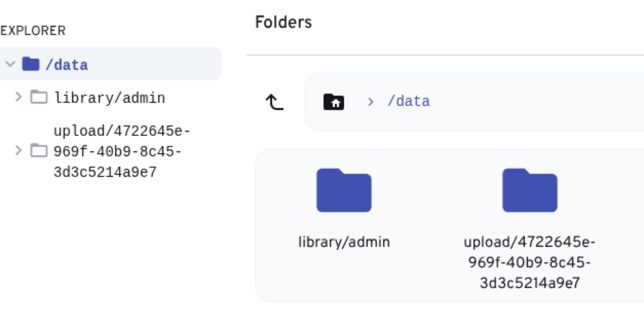
Task: Click the library/admin label under the folder
Action: pyautogui.click(x=344, y=242)
